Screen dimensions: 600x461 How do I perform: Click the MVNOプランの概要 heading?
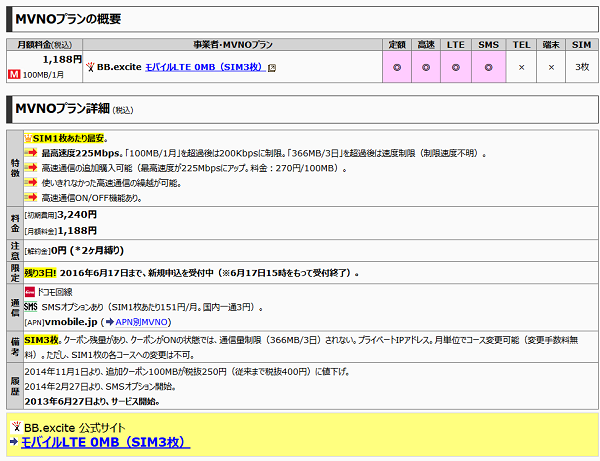[68, 19]
